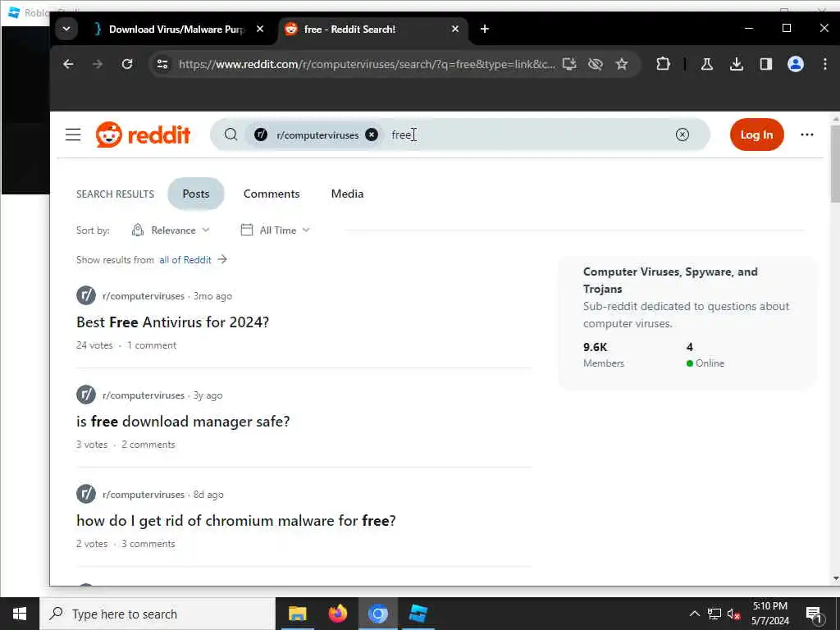
Task: Close the 'free - Reddit Search!' tab
Action: 454,29
